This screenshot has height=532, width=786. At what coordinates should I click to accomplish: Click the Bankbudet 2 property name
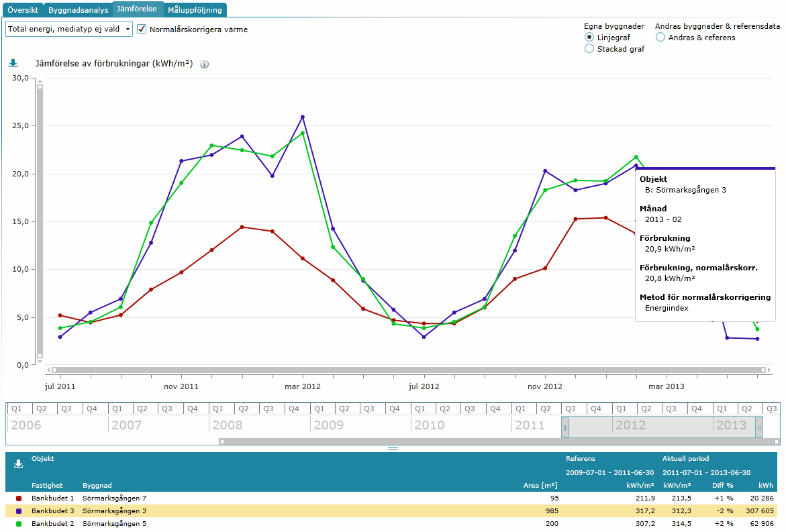coord(52,523)
